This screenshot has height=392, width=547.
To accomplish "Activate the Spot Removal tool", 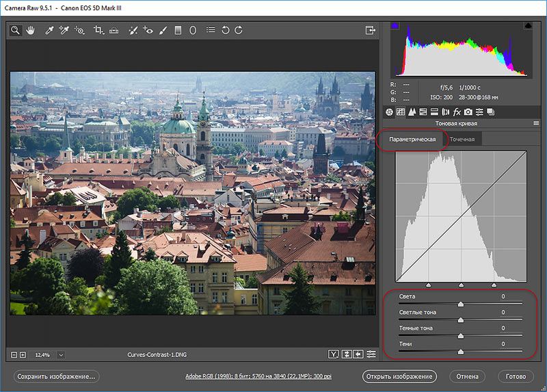I will (133, 31).
